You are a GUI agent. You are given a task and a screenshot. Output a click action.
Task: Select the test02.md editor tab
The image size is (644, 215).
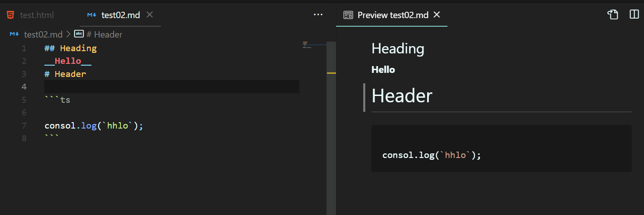(x=120, y=15)
